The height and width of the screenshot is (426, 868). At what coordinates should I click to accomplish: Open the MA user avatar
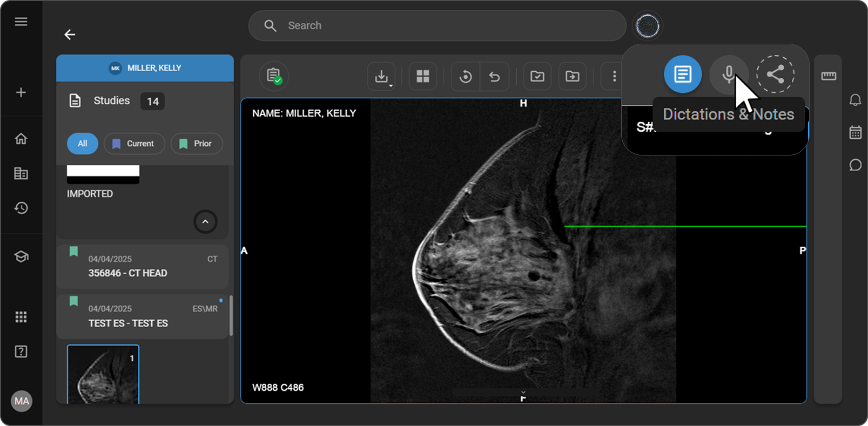point(22,401)
